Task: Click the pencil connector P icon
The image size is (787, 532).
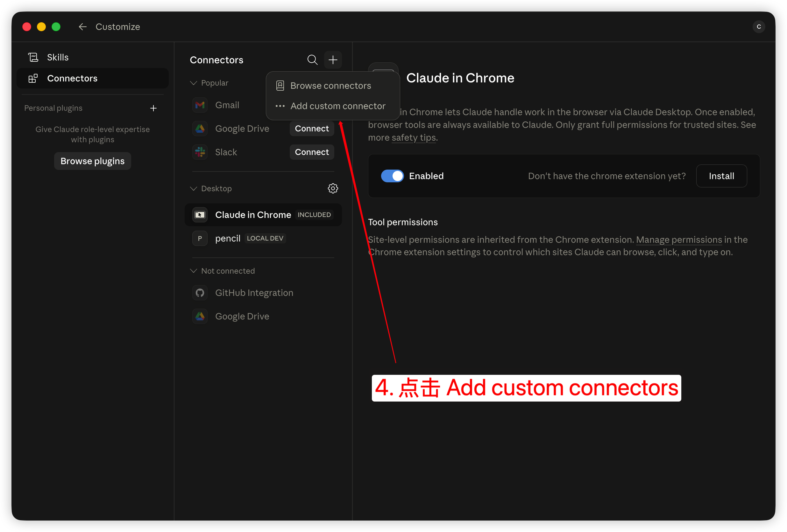Action: coord(200,238)
